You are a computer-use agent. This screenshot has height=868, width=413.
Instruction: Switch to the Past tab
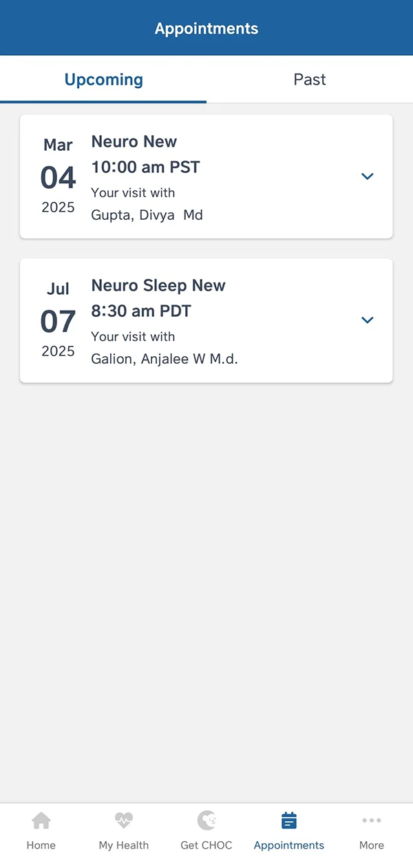coord(310,80)
